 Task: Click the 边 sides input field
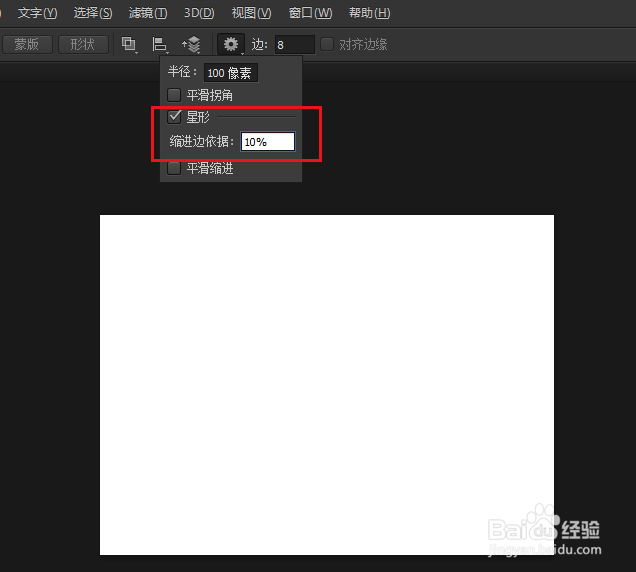[294, 45]
